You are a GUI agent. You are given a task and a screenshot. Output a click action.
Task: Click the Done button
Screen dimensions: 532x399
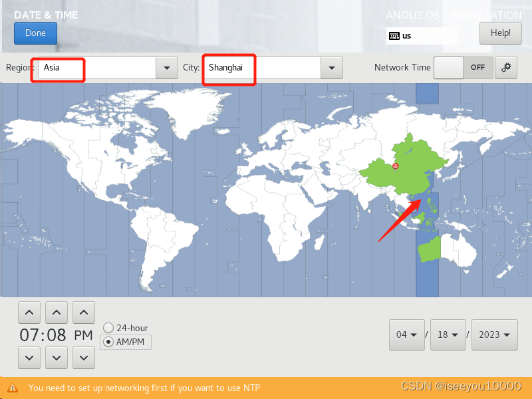tap(35, 33)
